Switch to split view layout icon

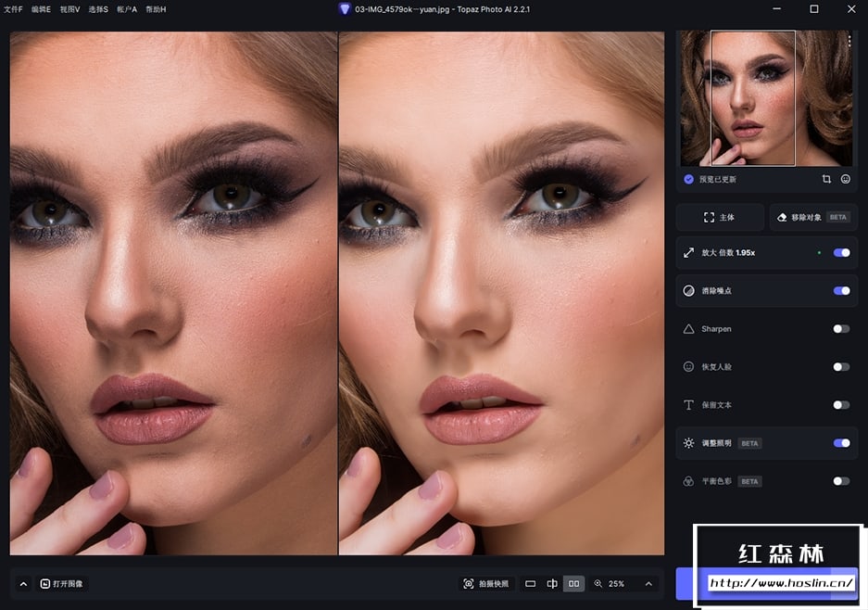click(552, 584)
